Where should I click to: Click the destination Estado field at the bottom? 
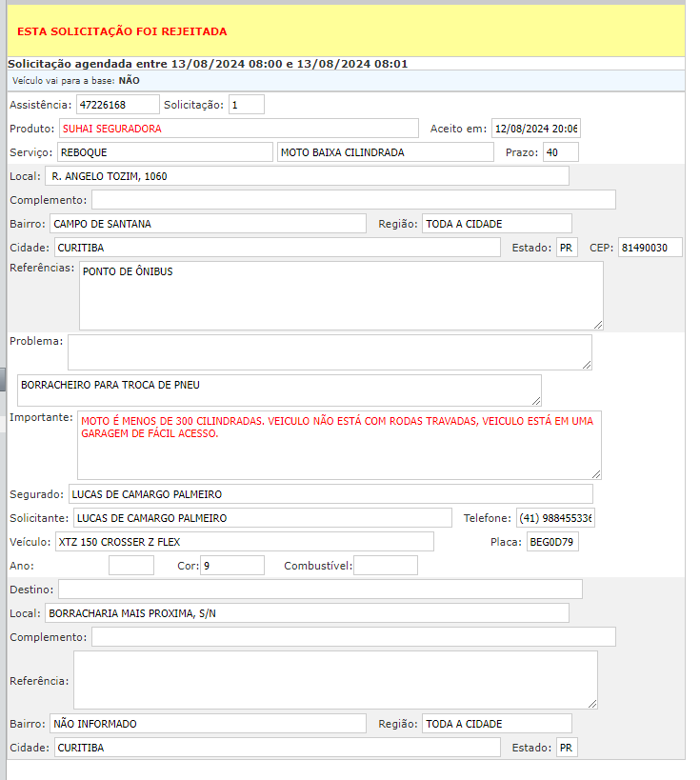[x=567, y=748]
